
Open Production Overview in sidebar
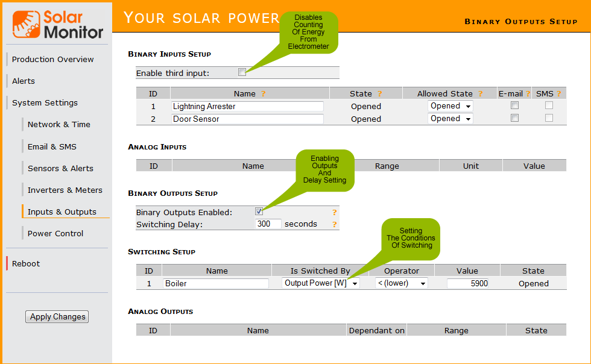coord(53,59)
